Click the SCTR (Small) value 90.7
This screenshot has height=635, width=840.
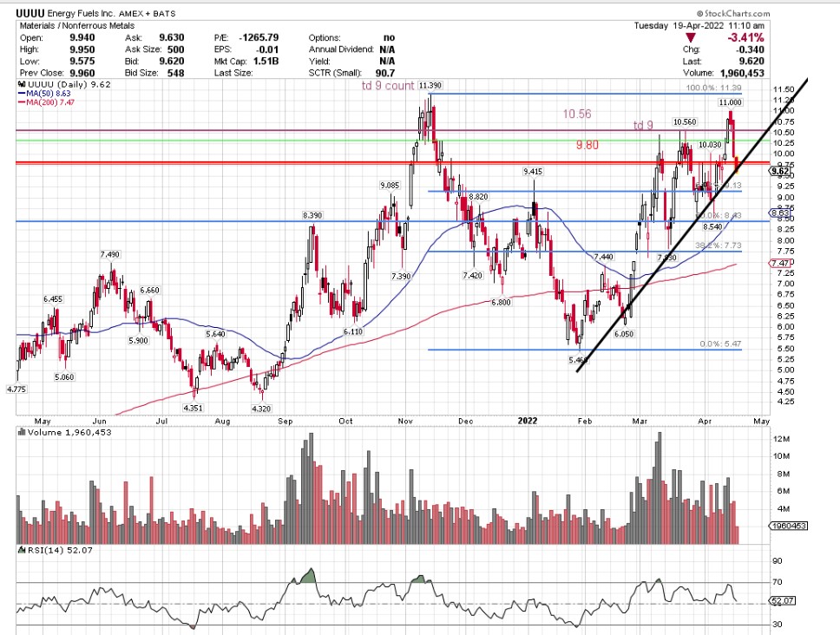pos(385,73)
